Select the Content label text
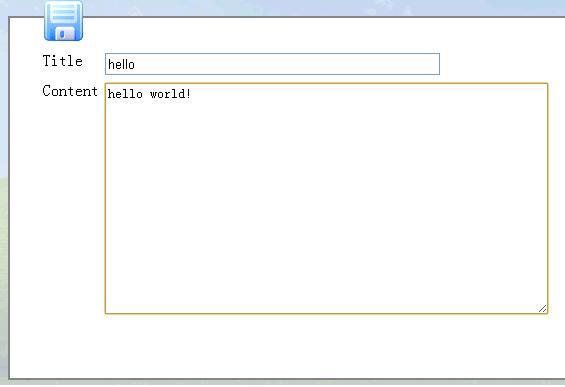 click(x=70, y=91)
